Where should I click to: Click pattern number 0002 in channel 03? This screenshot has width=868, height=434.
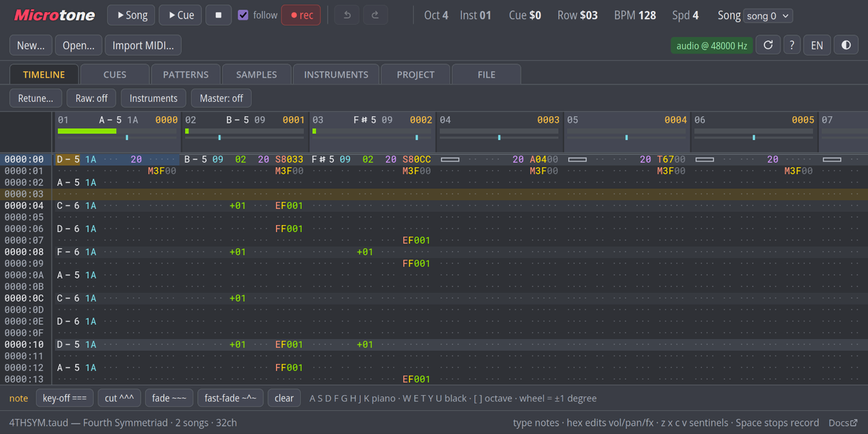421,120
